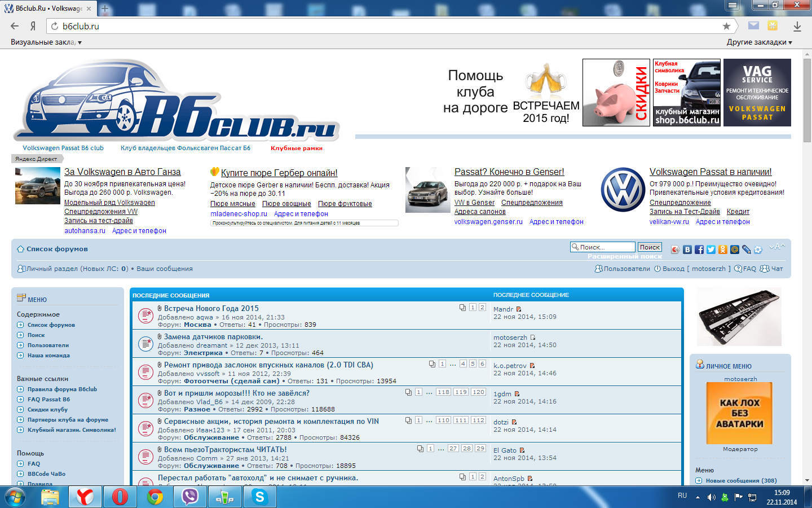Click the Выход logout link
The height and width of the screenshot is (508, 812).
[x=673, y=269]
